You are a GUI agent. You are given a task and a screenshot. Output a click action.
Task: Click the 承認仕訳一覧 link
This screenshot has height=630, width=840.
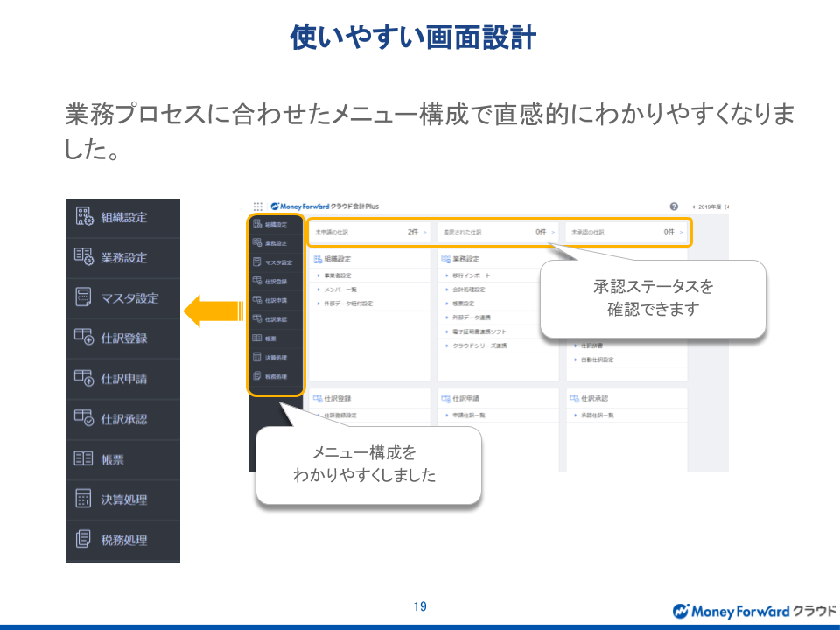[598, 416]
